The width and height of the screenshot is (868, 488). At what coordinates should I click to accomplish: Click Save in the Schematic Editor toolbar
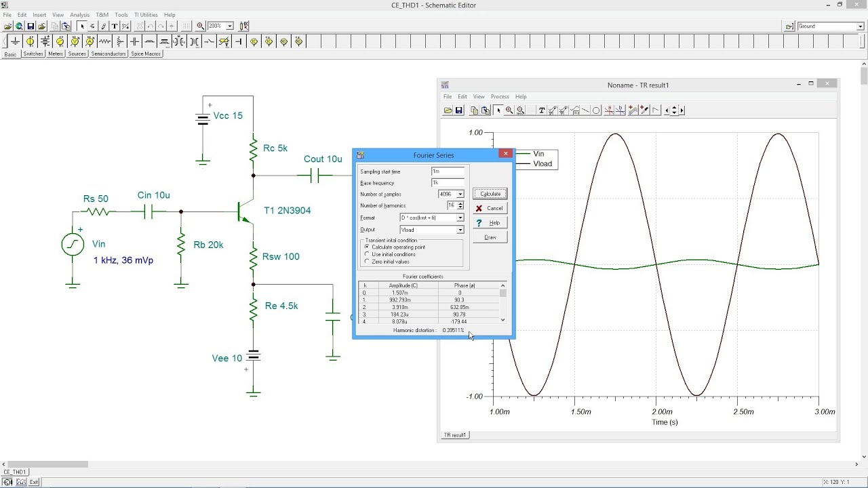tap(31, 26)
